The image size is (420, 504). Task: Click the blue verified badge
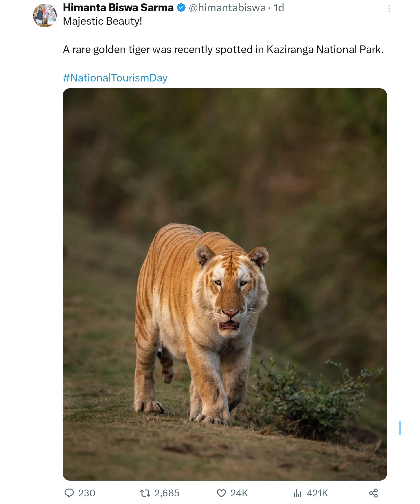181,8
